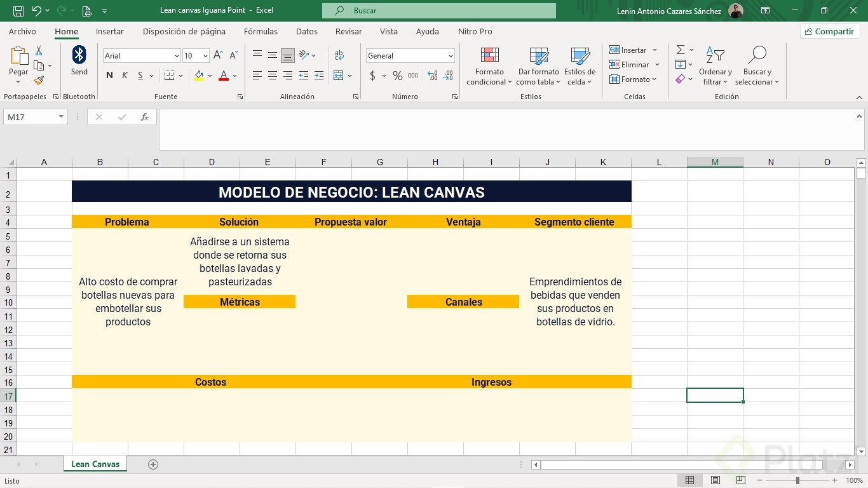Expand the Name Box dropdown

[61, 117]
